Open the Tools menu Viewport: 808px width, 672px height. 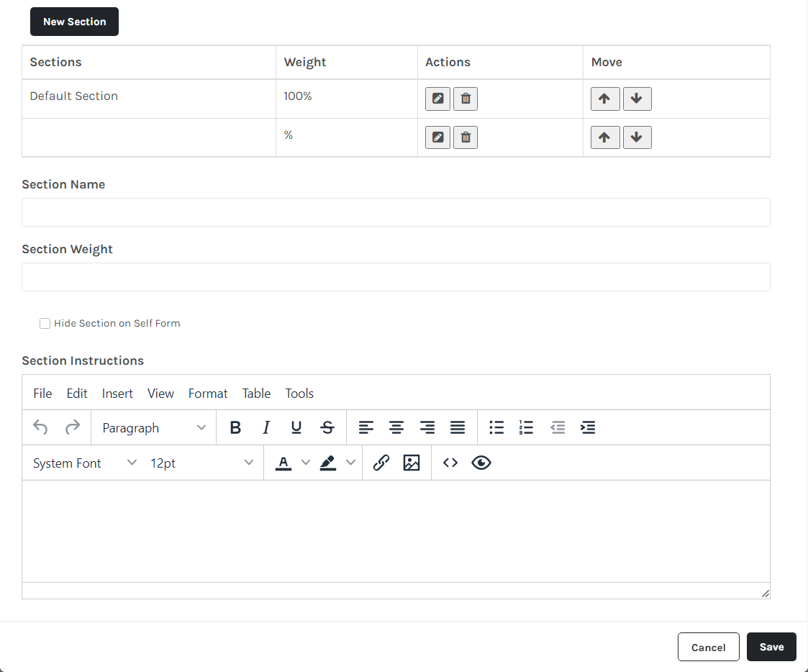299,394
